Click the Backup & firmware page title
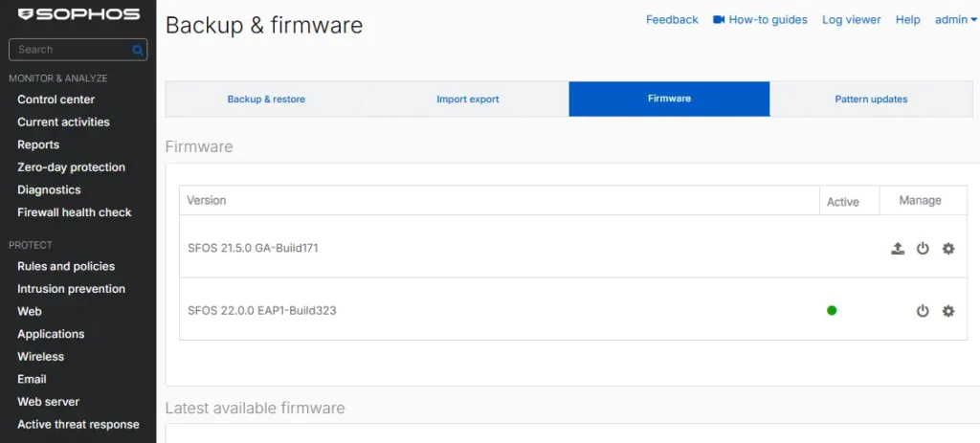This screenshot has width=980, height=443. (264, 26)
